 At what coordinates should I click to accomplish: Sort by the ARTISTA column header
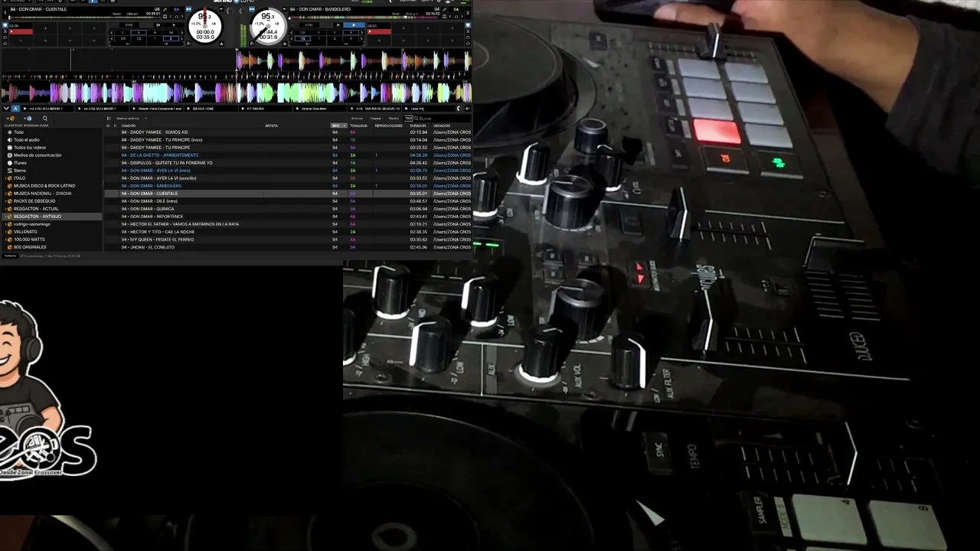tap(272, 126)
